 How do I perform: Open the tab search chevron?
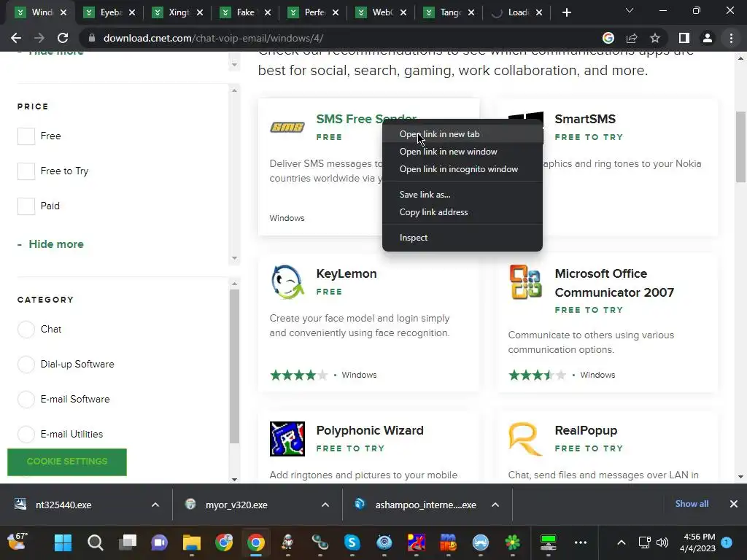click(630, 10)
